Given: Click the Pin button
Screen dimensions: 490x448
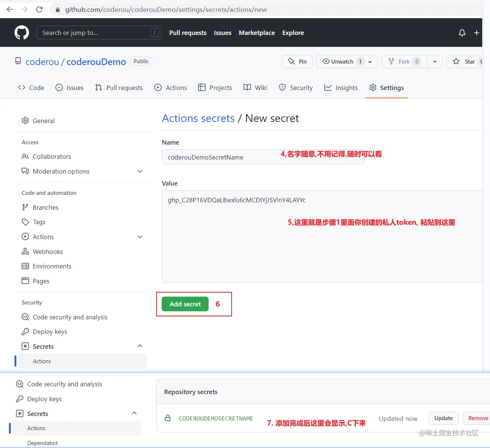Looking at the screenshot, I should (297, 62).
